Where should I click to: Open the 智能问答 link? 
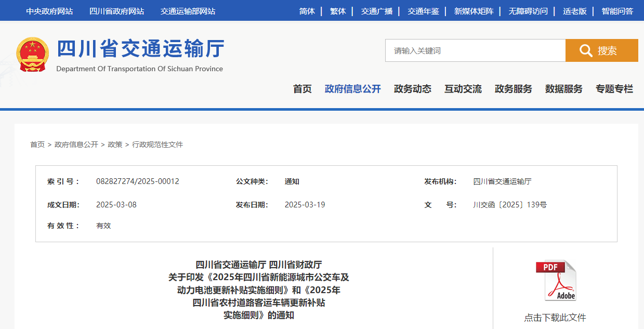(617, 11)
